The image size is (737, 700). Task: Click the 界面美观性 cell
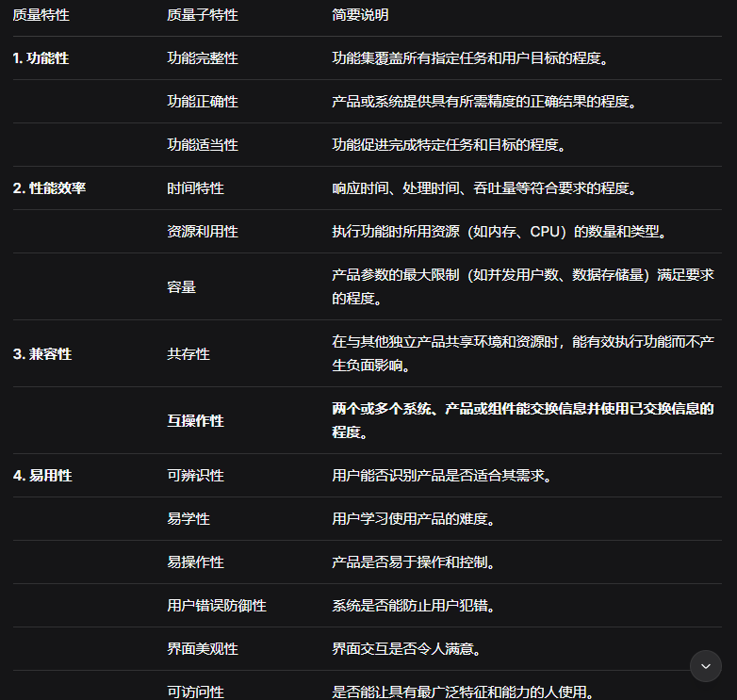[203, 649]
